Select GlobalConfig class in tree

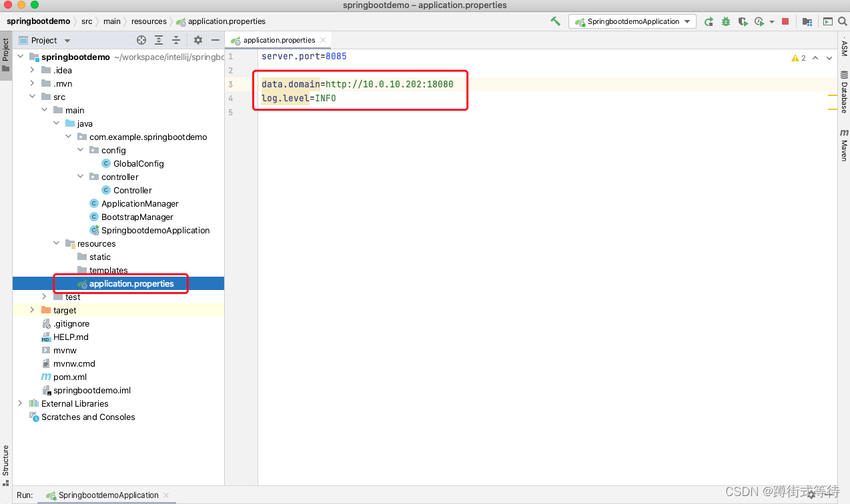click(x=138, y=163)
